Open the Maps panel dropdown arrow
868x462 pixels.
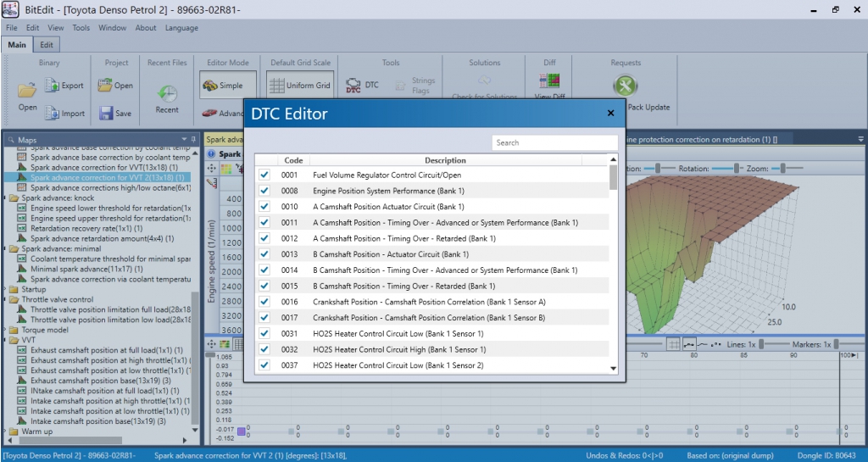184,139
